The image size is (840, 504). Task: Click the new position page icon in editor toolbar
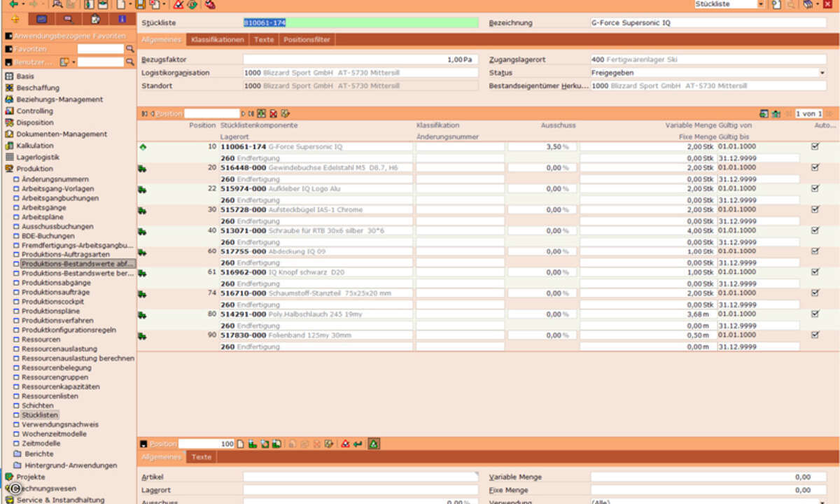[240, 444]
